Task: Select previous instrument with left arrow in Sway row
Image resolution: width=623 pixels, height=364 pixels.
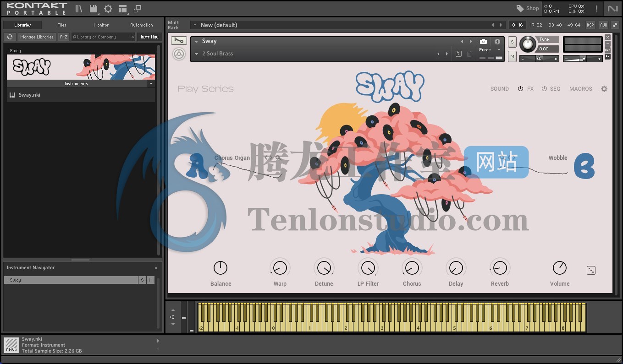Action: [462, 42]
